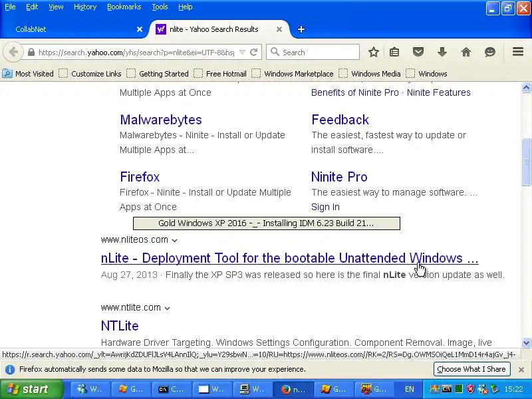The height and width of the screenshot is (399, 532).
Task: Bookmark this page with the star icon
Action: click(374, 53)
